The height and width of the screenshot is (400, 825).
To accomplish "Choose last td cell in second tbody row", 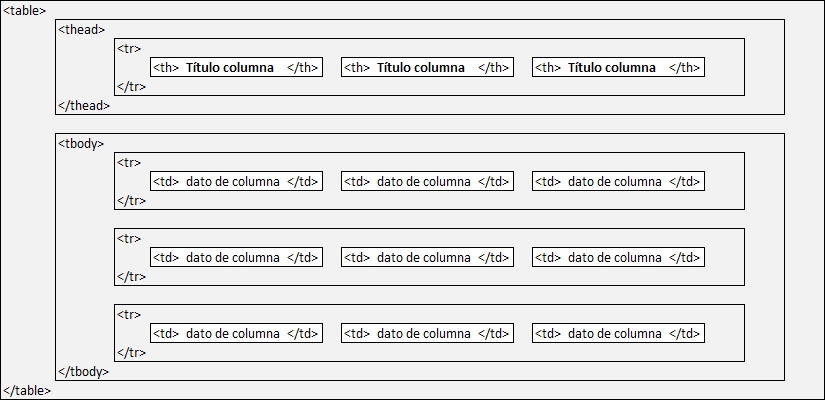I will (x=618, y=257).
